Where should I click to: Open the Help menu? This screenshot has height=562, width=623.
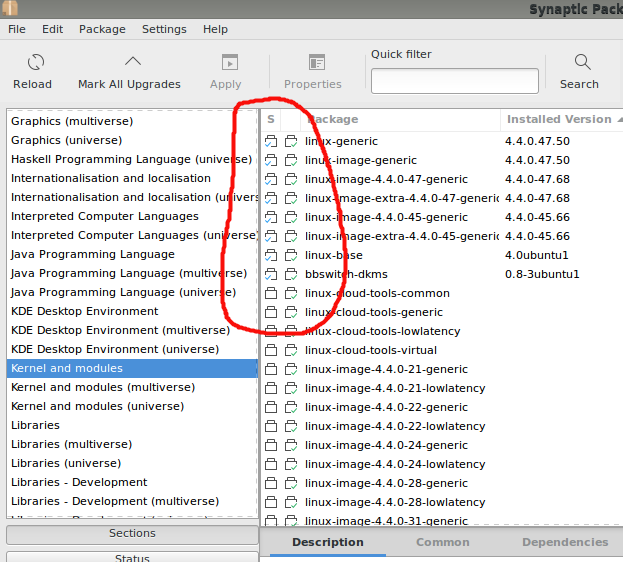point(215,29)
